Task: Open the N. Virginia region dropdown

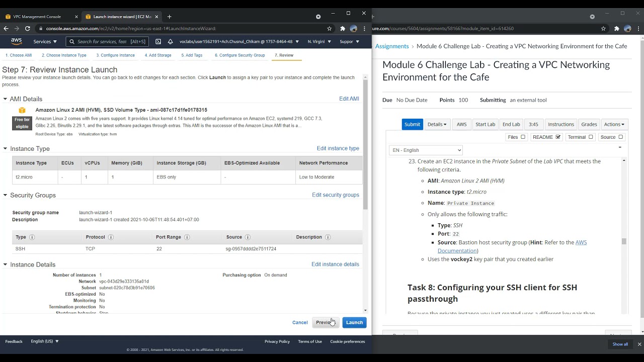Action: pos(319,42)
